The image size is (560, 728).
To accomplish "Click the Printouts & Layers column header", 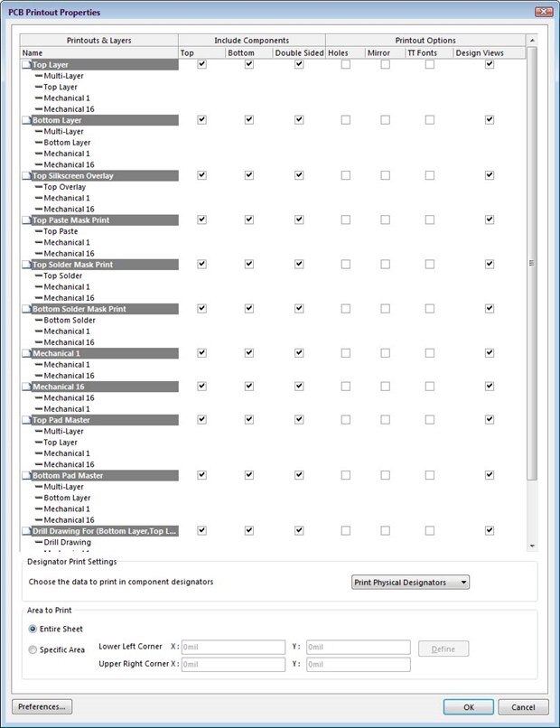I will point(99,41).
